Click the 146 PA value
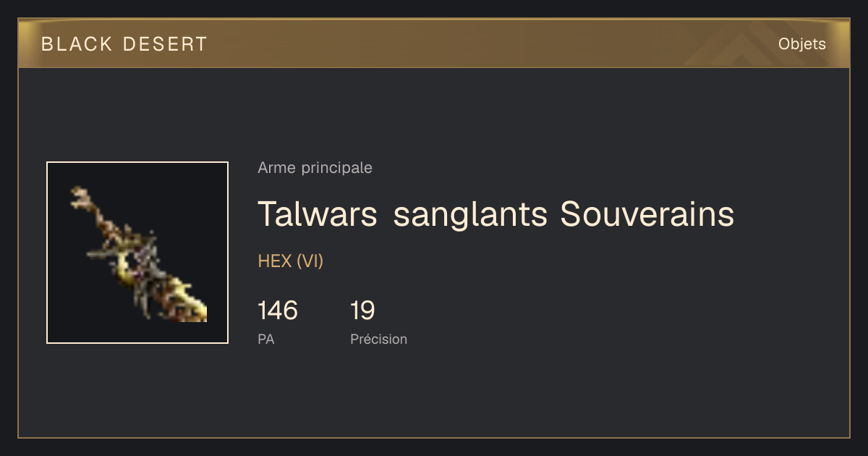Viewport: 868px width, 456px height. (278, 311)
